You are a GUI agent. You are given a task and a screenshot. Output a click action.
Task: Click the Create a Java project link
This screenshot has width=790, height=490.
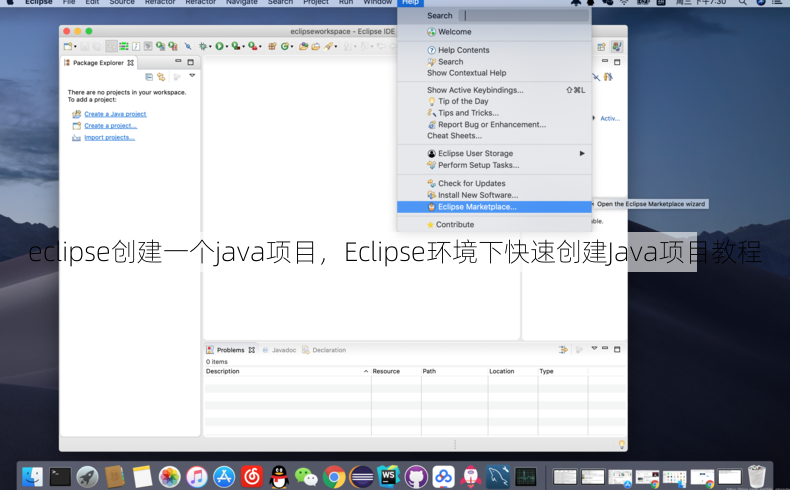click(115, 114)
